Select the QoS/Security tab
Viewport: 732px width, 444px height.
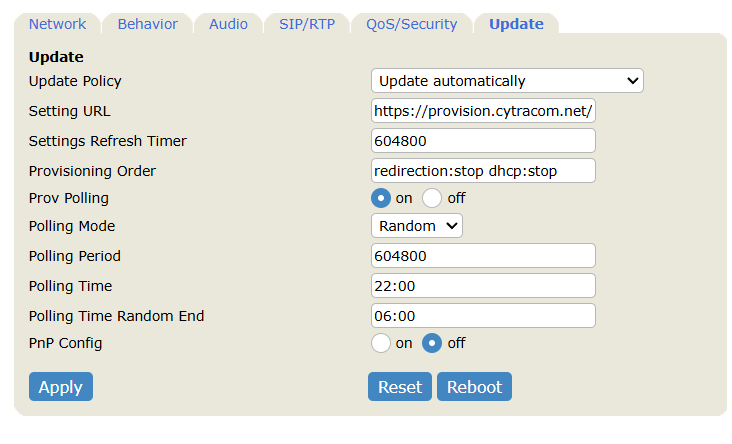(411, 24)
